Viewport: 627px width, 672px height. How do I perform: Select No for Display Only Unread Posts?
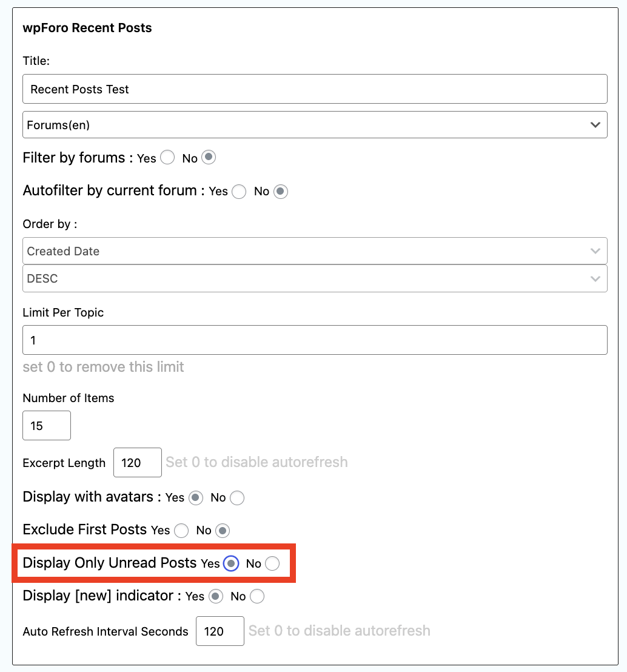pyautogui.click(x=272, y=563)
